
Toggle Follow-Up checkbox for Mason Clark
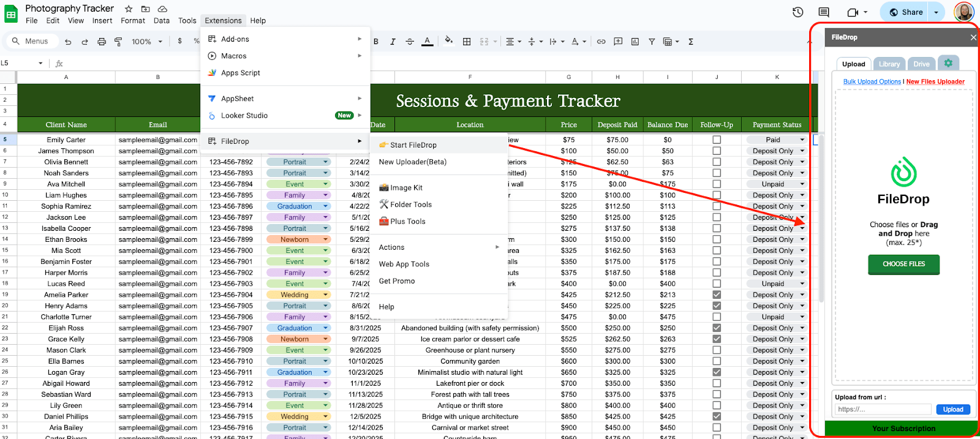point(717,350)
